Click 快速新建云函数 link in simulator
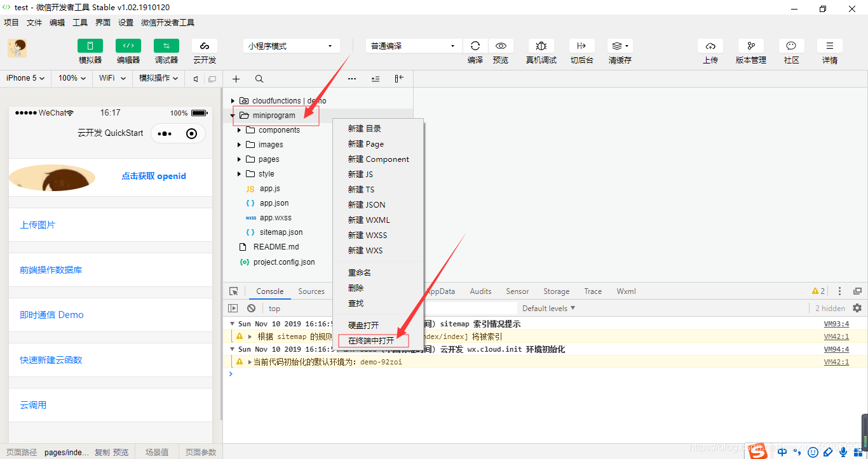The width and height of the screenshot is (868, 459). click(51, 360)
